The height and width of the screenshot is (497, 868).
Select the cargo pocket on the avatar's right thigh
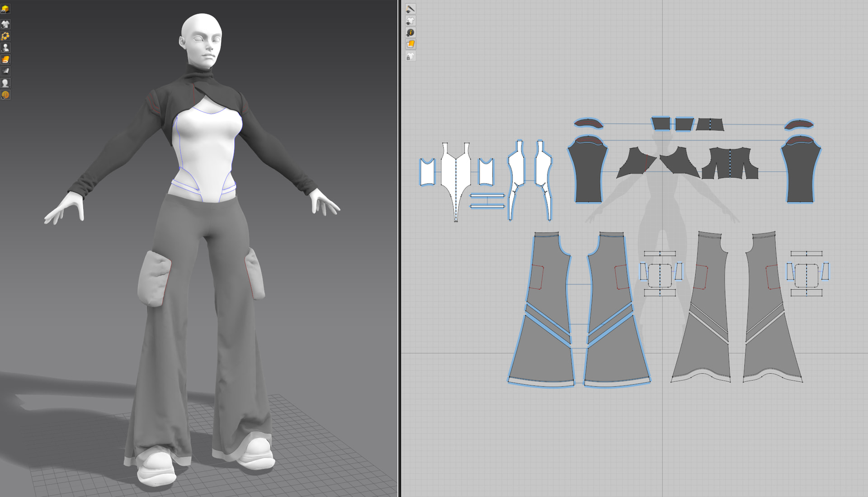tap(154, 279)
